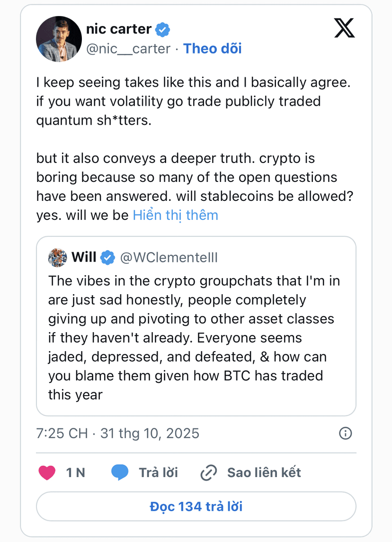The height and width of the screenshot is (542, 392).
Task: Open the nic carter display name link
Action: coord(119,29)
